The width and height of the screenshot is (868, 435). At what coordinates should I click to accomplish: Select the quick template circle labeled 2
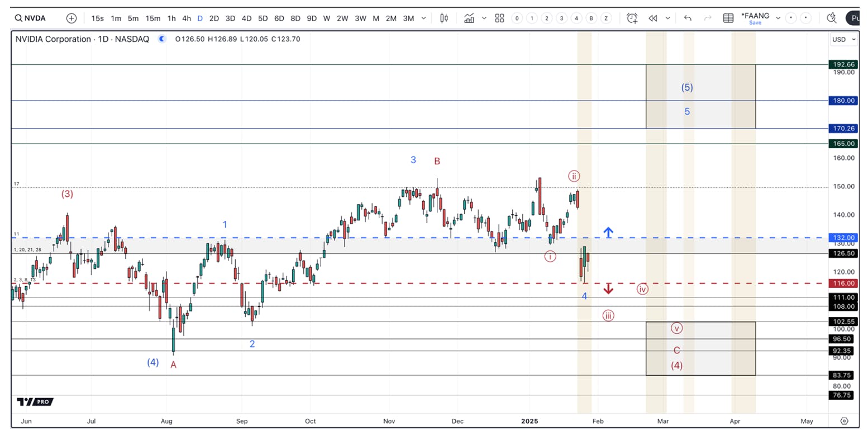tap(547, 18)
